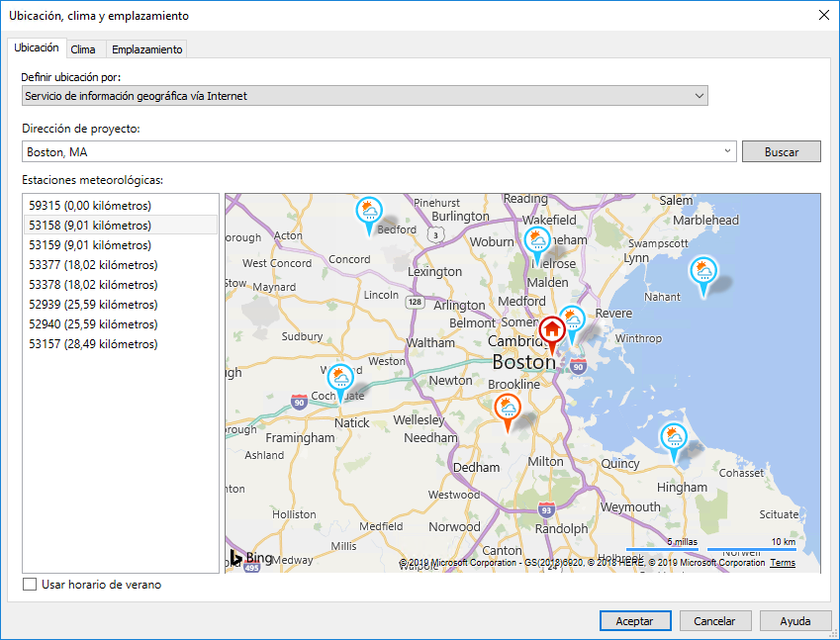Click the Bing logo on the map
This screenshot has height=640, width=840.
[x=250, y=558]
